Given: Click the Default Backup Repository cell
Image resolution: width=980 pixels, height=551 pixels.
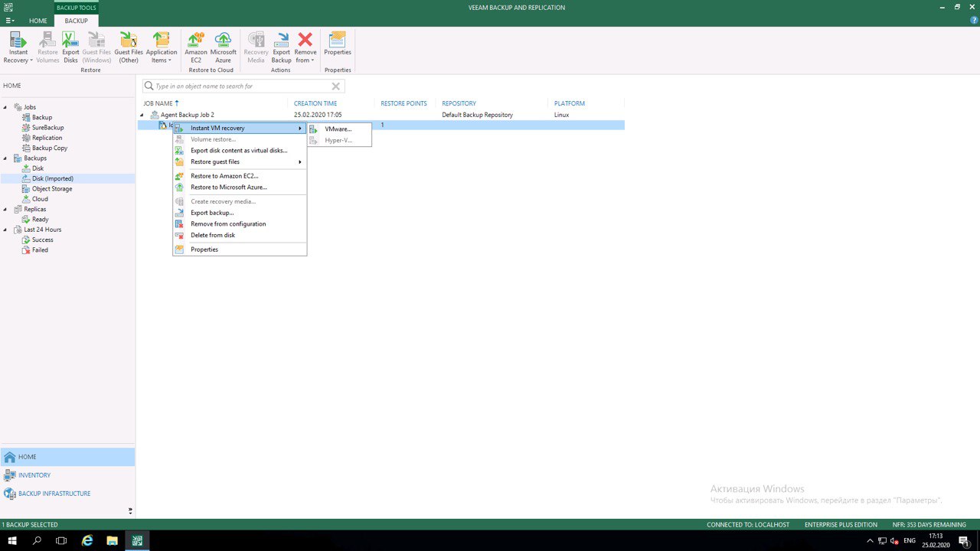Looking at the screenshot, I should [477, 115].
